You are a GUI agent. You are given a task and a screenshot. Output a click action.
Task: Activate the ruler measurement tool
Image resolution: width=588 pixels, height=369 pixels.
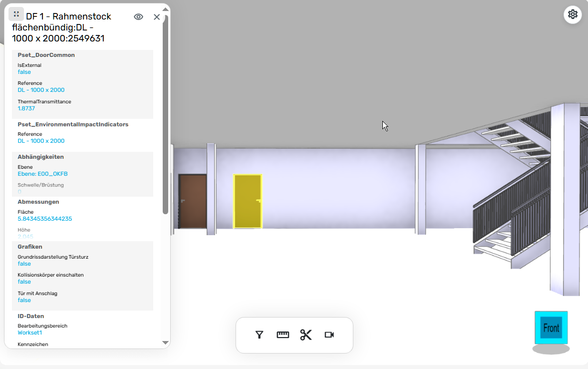coord(283,335)
